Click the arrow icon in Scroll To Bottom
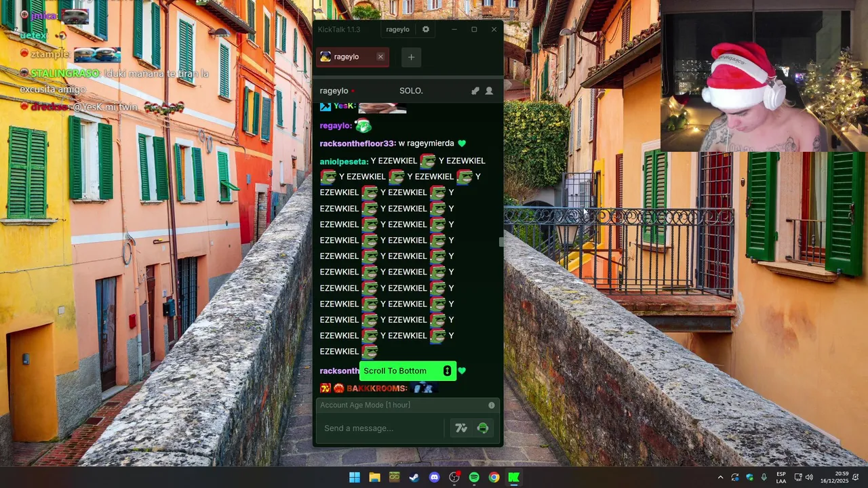 (447, 371)
